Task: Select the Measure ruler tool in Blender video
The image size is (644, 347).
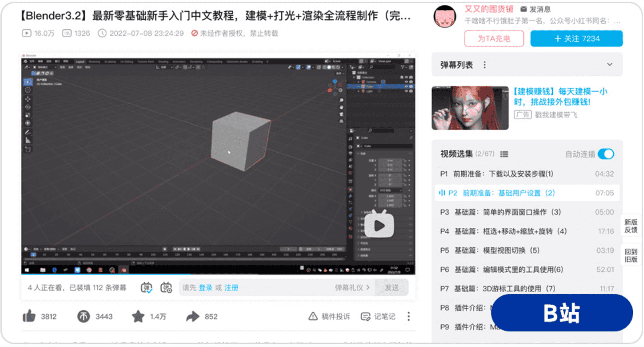Action: [x=28, y=140]
